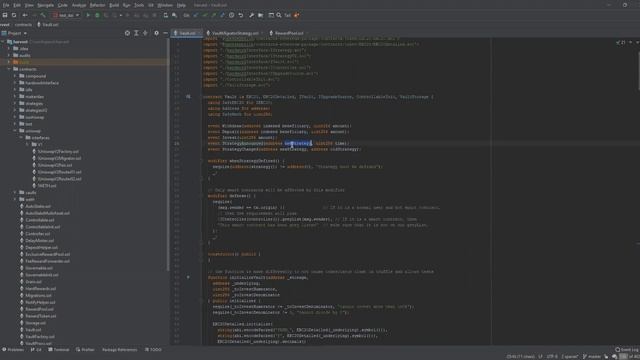The height and width of the screenshot is (360, 640).
Task: Click the Git Commit checkmark icon
Action: (205, 15)
